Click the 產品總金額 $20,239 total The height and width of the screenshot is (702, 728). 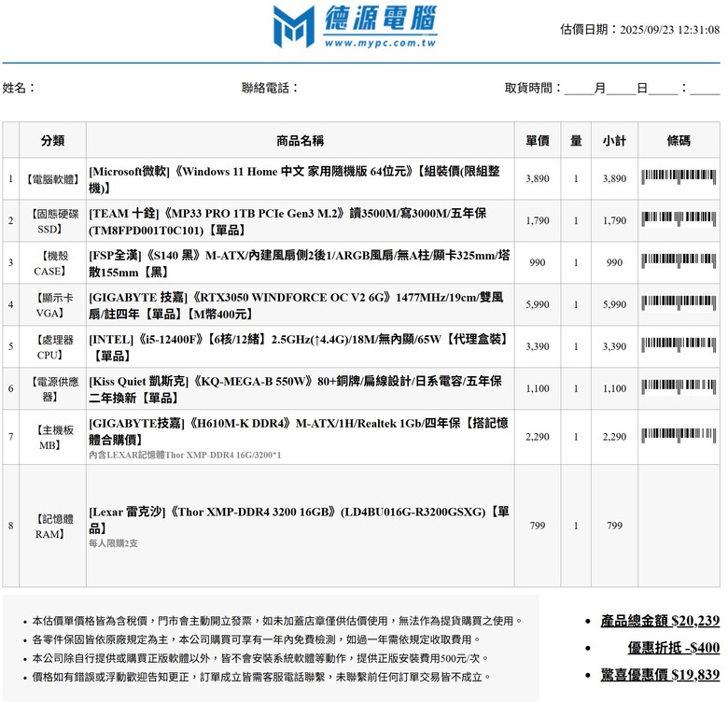point(660,621)
